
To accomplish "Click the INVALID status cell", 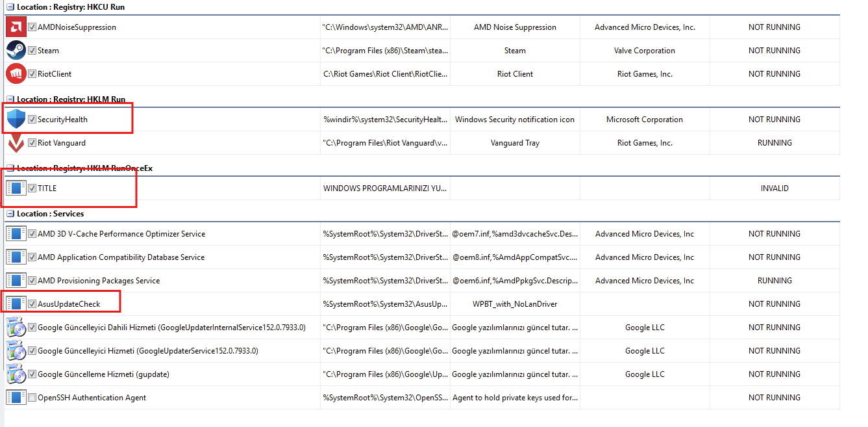I will pos(775,188).
